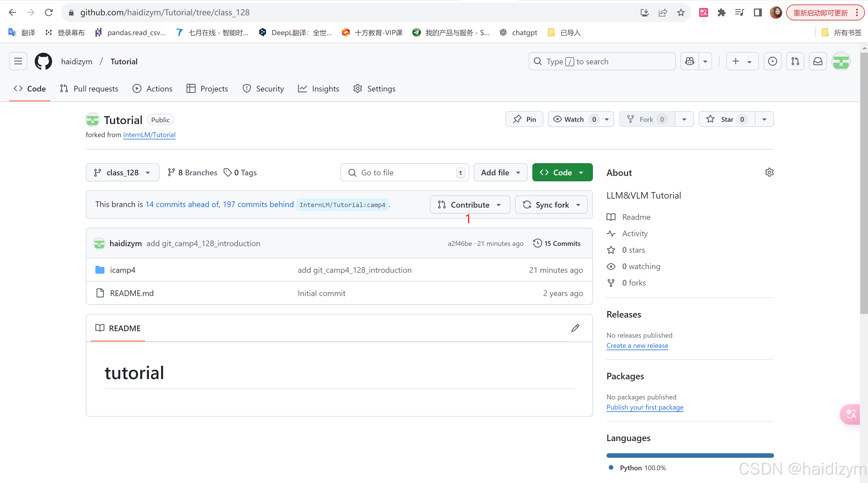
Task: Click the GitHub Octocat logo
Action: (44, 61)
